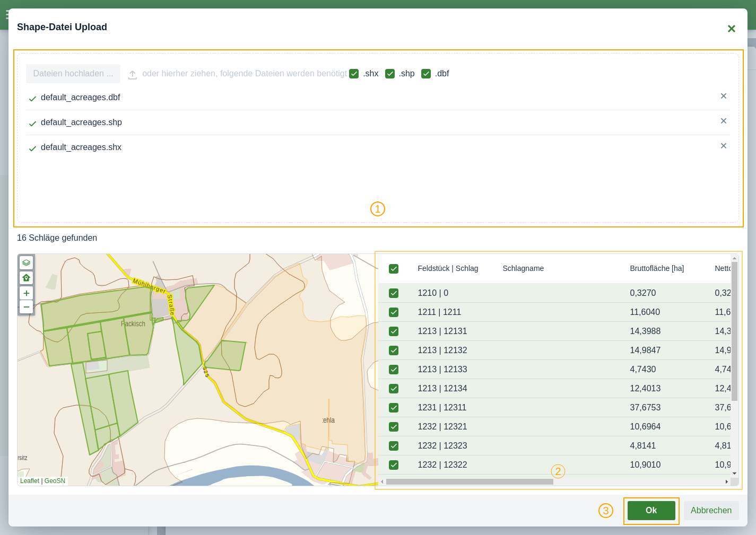The image size is (756, 535).
Task: Click the scroll up arrow of table
Action: click(735, 258)
